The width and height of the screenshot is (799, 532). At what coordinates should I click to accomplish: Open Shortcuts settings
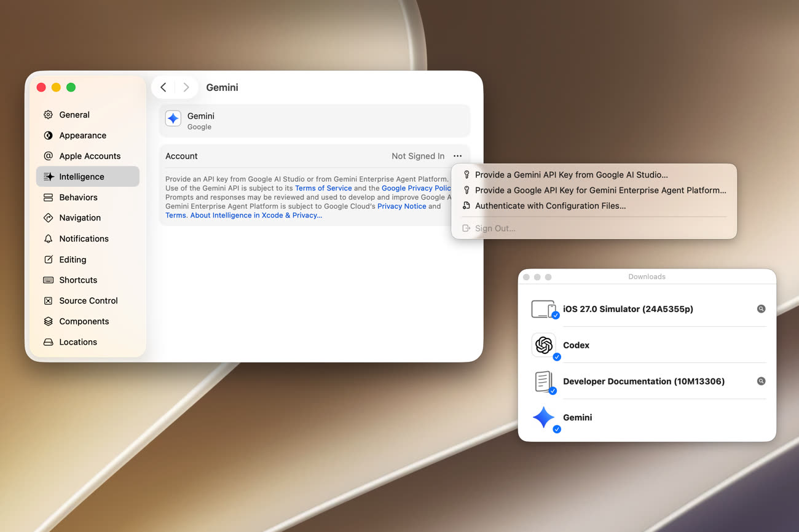click(88, 280)
